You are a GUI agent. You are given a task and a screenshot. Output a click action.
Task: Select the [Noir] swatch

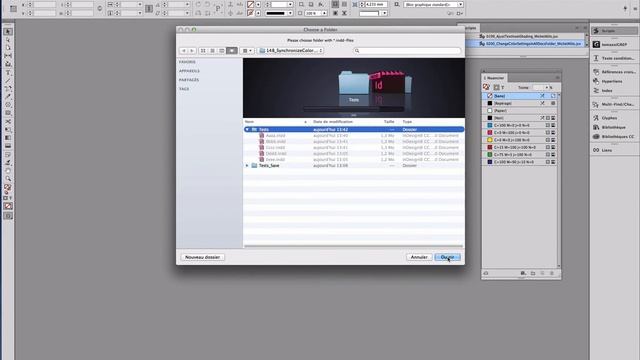[x=520, y=118]
